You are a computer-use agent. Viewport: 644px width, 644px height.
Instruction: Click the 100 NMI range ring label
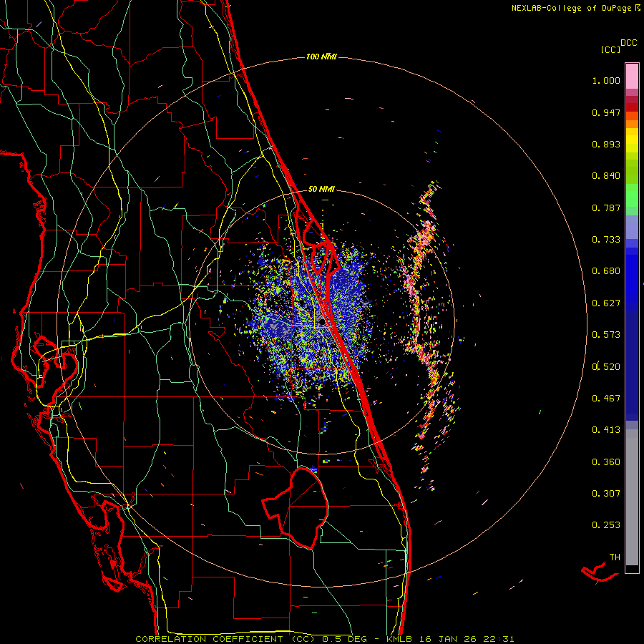(x=321, y=57)
